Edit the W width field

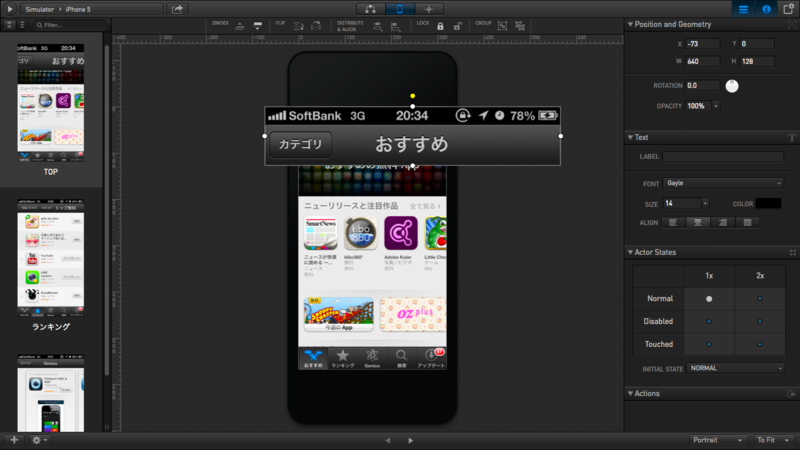click(x=703, y=61)
